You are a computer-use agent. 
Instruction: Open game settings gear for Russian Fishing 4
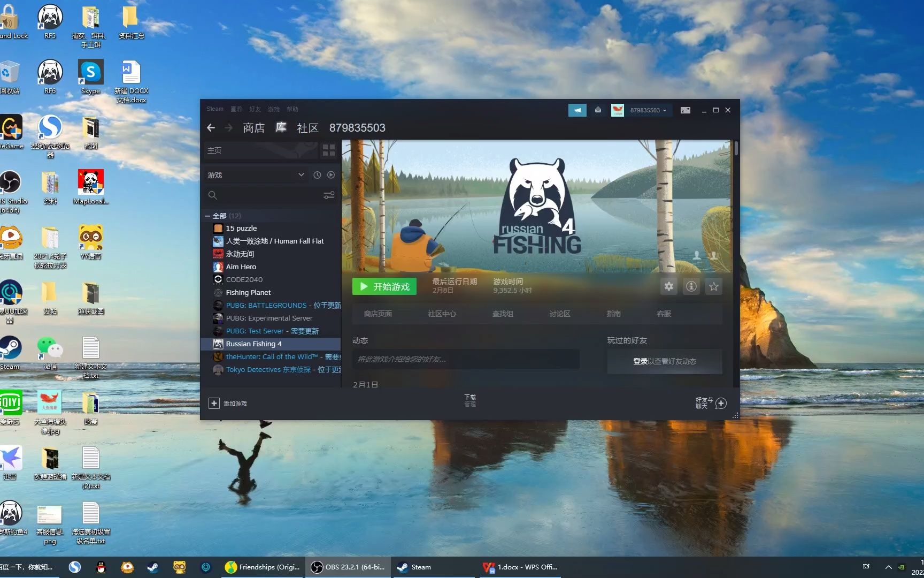[x=669, y=286]
